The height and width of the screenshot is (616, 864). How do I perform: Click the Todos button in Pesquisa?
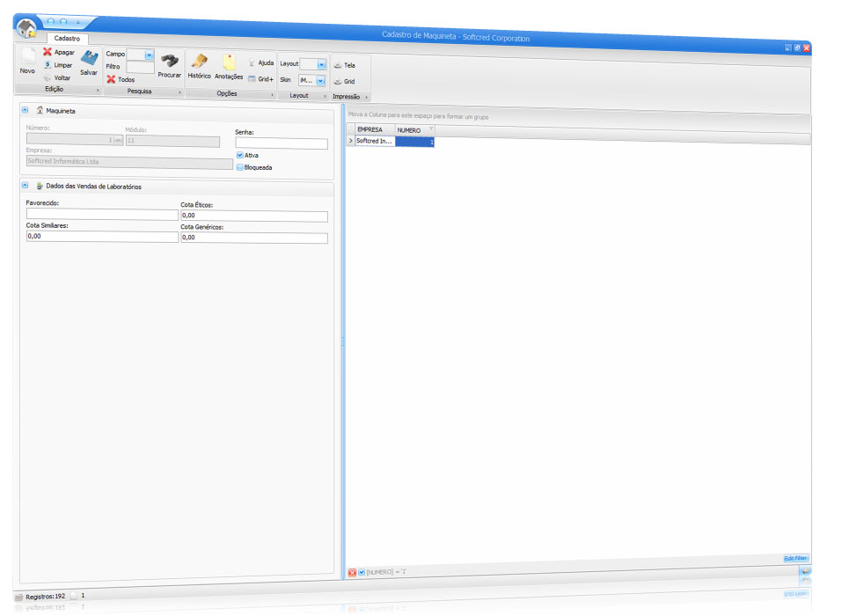(121, 79)
